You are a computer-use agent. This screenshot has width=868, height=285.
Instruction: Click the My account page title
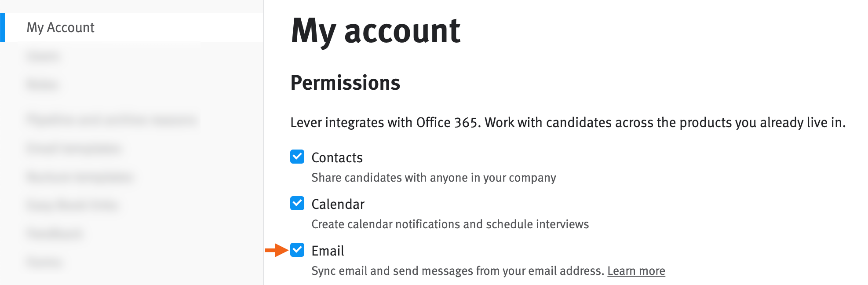376,30
